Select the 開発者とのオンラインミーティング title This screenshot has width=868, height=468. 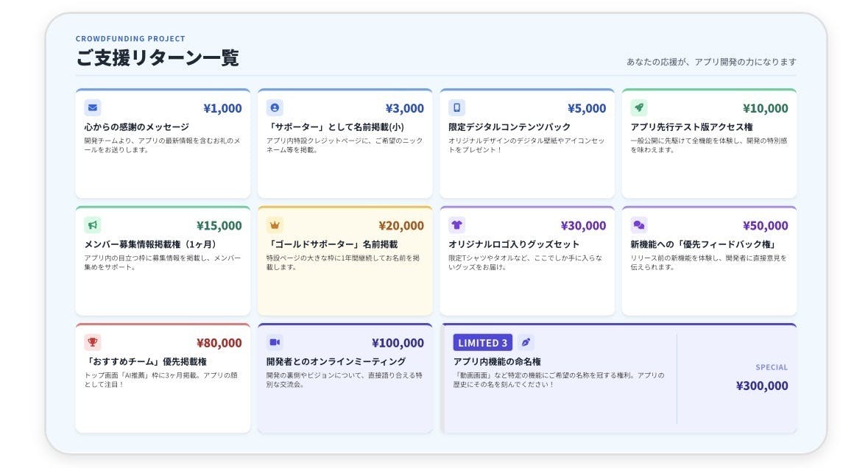click(x=336, y=362)
